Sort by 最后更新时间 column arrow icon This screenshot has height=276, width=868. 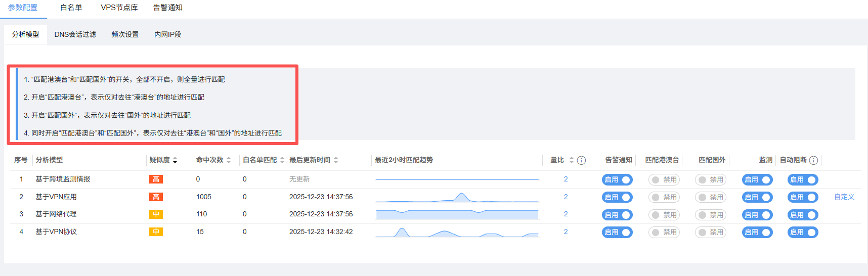coord(336,160)
